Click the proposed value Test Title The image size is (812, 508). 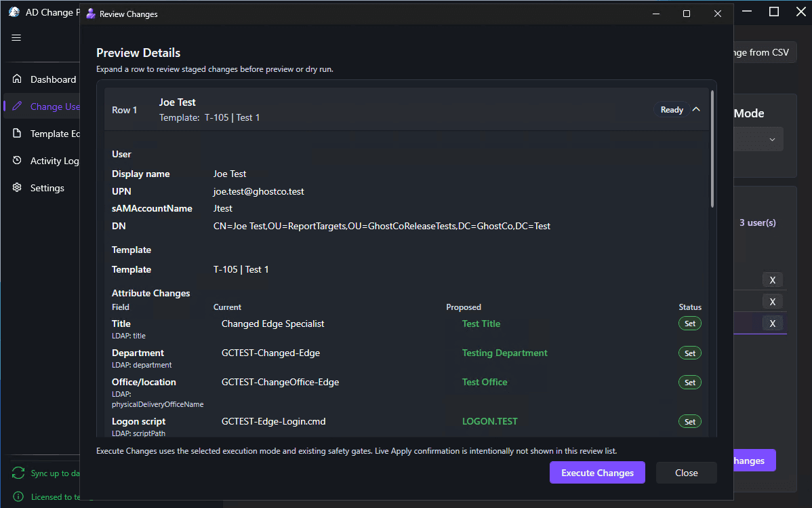pos(481,324)
